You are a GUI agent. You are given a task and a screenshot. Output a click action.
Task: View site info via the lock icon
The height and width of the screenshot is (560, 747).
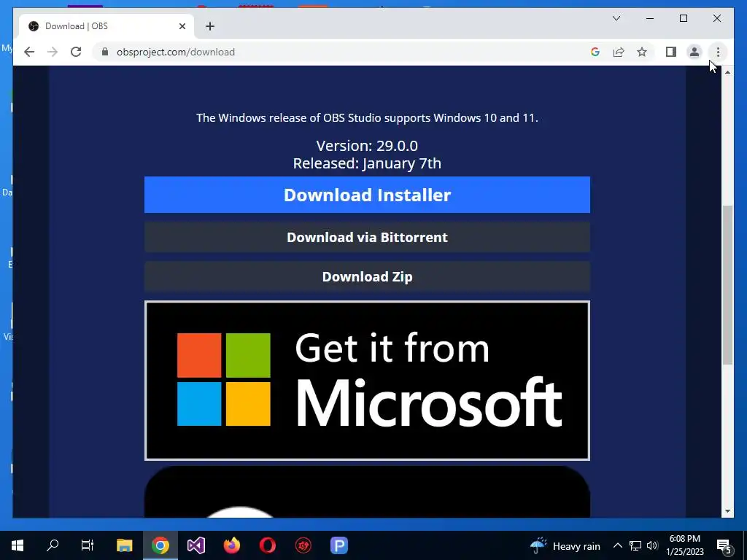click(105, 52)
